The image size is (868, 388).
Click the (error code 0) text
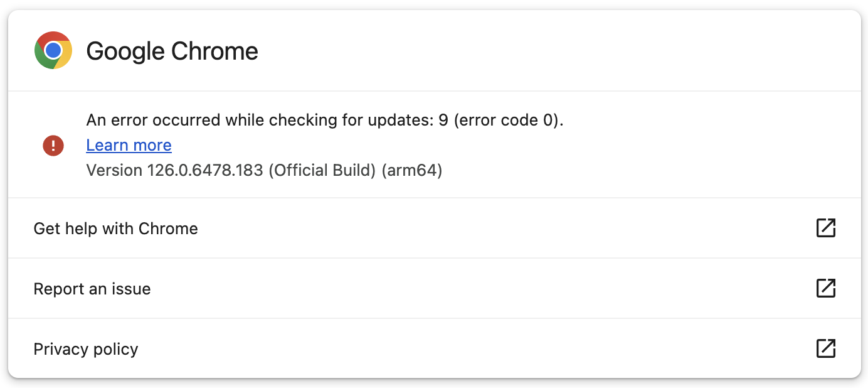pos(507,120)
